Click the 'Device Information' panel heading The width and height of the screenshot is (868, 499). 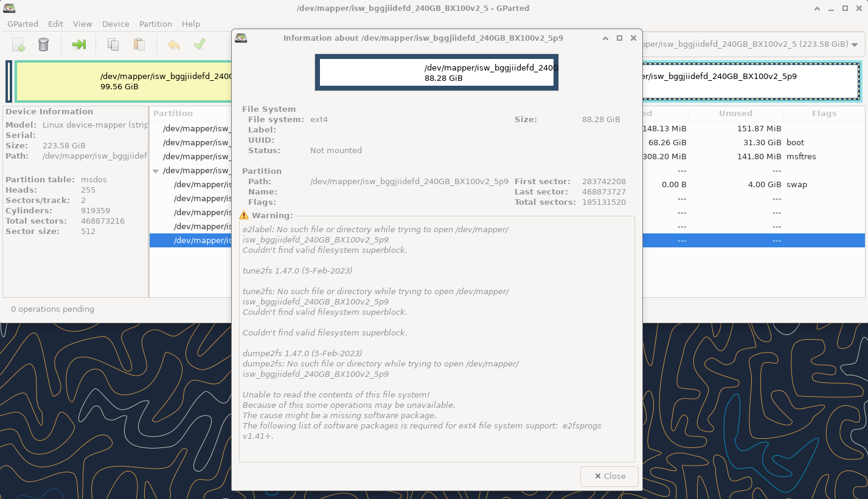coord(49,112)
